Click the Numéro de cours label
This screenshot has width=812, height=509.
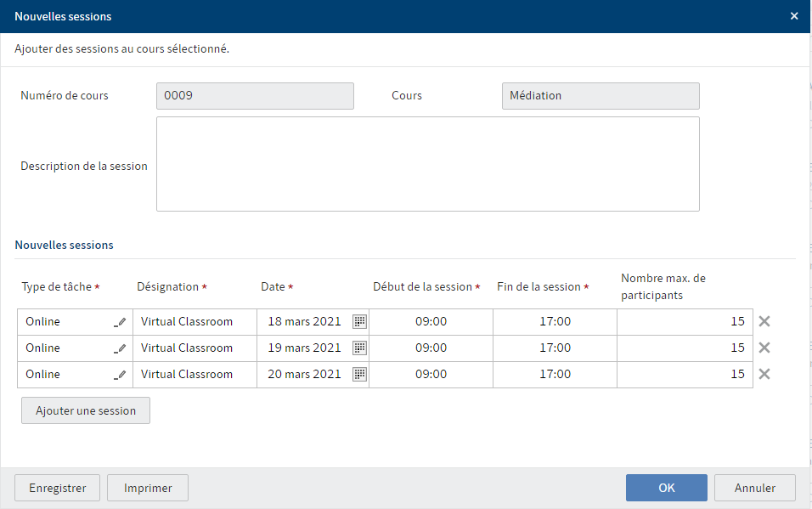point(65,96)
